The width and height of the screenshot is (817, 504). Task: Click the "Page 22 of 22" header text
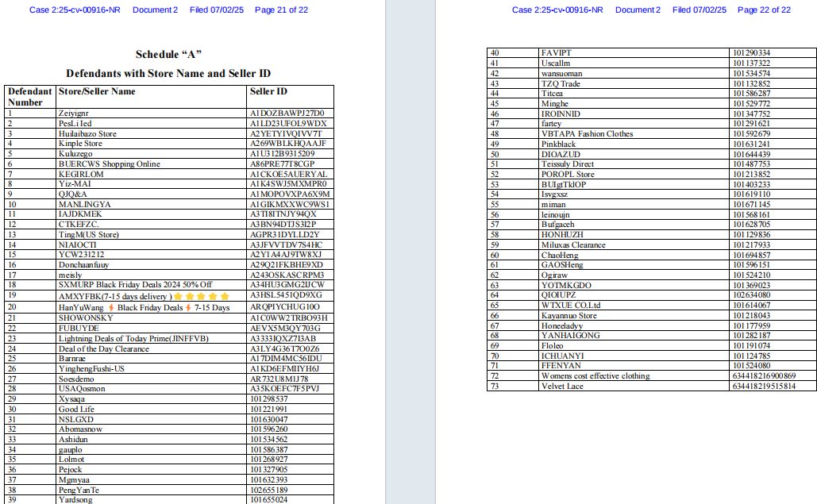point(764,10)
